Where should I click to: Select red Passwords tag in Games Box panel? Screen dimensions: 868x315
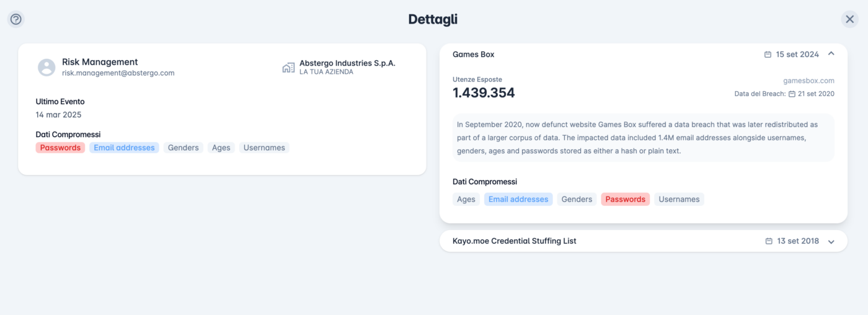625,199
